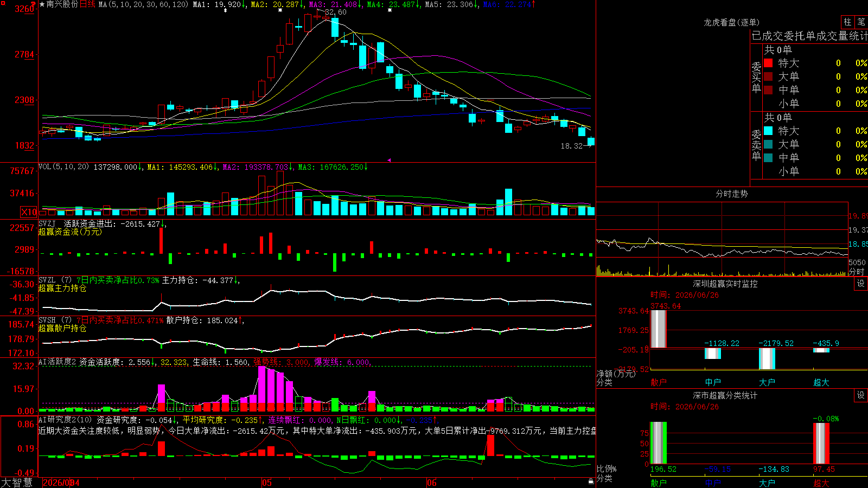Select 散户 category in 深圳超赢实时监控
This screenshot has height=488, width=868.
click(x=659, y=382)
